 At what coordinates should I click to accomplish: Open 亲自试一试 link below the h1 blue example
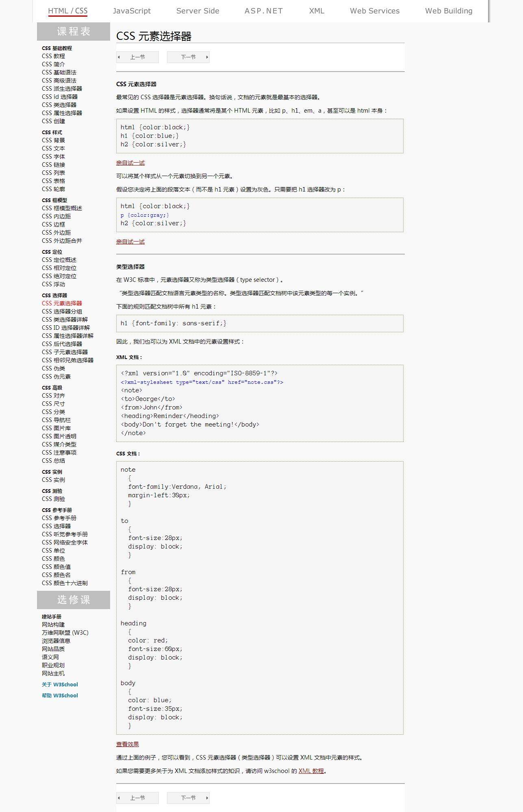pyautogui.click(x=130, y=163)
